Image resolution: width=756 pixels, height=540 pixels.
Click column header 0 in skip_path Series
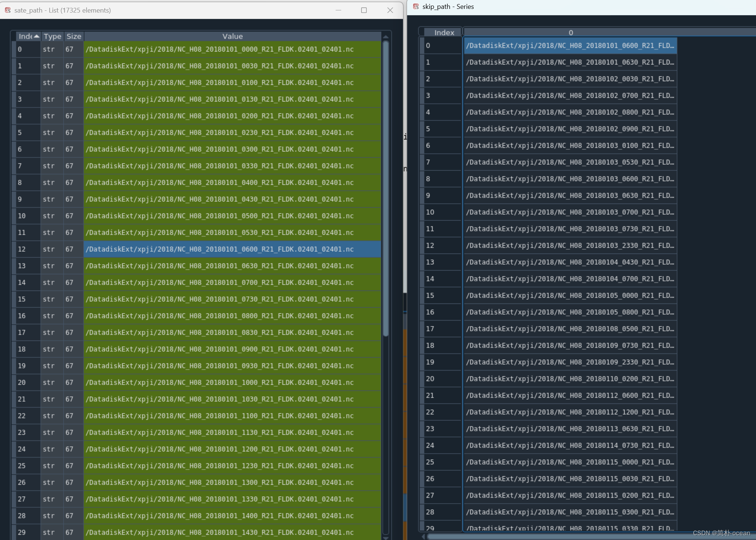(571, 33)
